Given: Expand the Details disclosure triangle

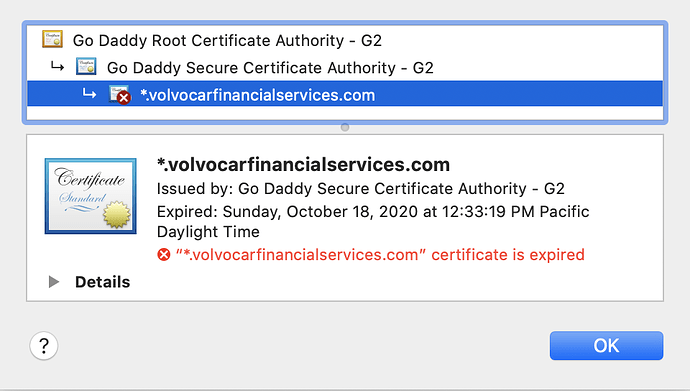Looking at the screenshot, I should point(54,282).
